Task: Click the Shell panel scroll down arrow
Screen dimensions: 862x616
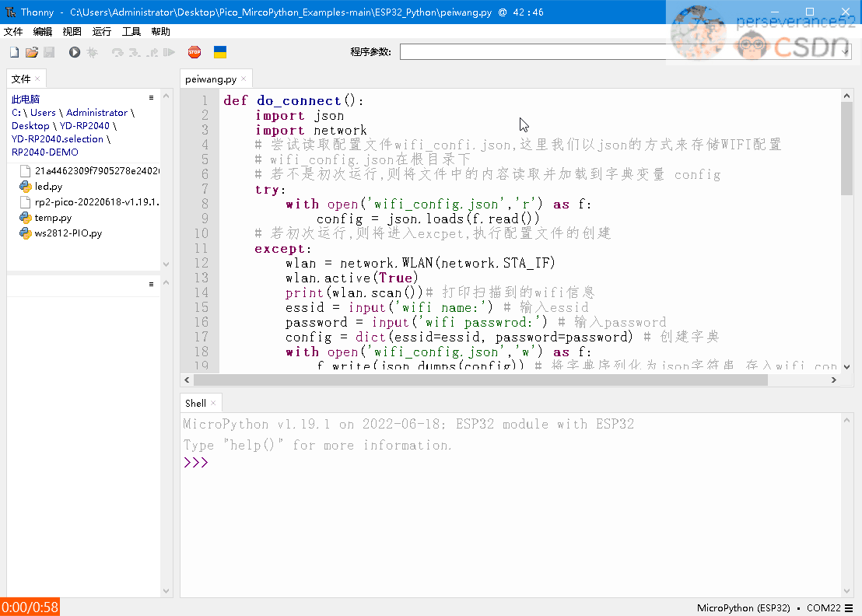Action: (846, 591)
